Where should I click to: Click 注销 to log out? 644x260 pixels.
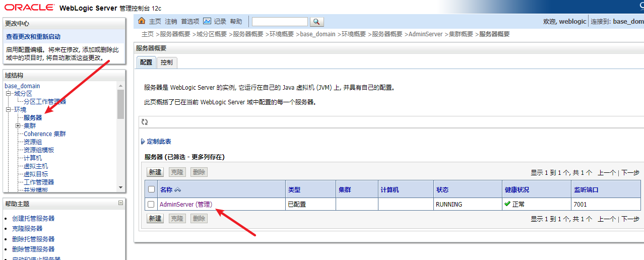tap(171, 22)
